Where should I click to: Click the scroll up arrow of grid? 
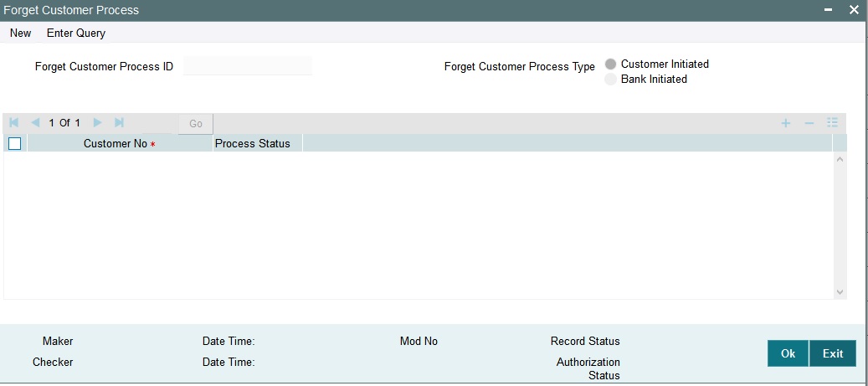(x=840, y=159)
